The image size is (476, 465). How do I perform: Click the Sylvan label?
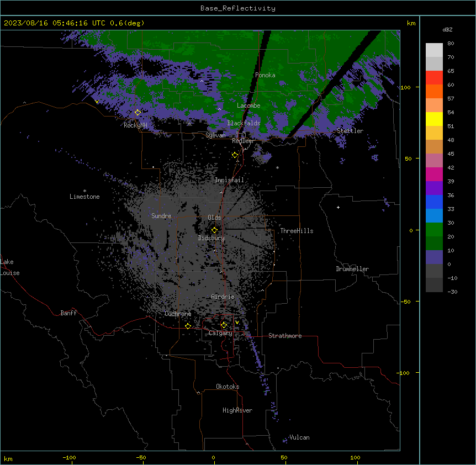click(215, 135)
